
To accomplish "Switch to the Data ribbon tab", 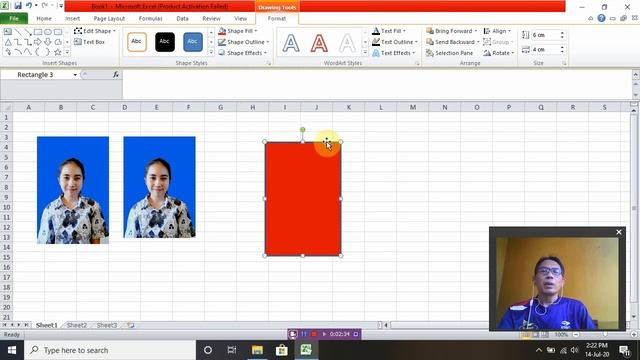I will [182, 18].
